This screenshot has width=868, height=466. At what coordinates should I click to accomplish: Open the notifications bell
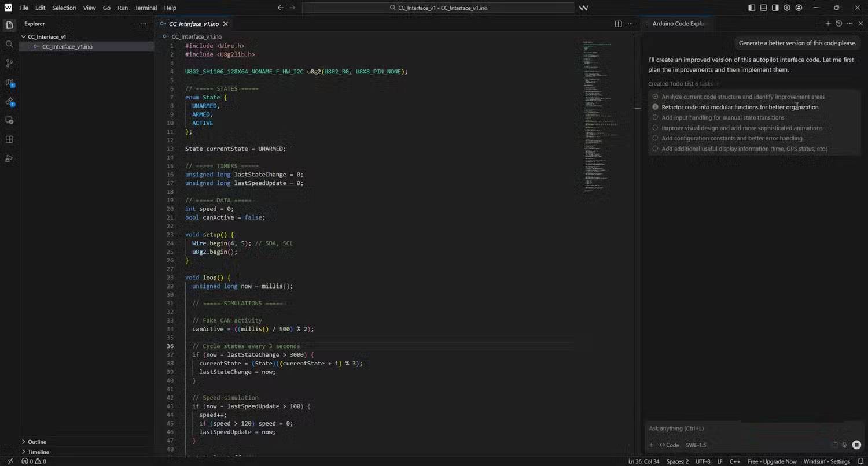[x=859, y=461]
